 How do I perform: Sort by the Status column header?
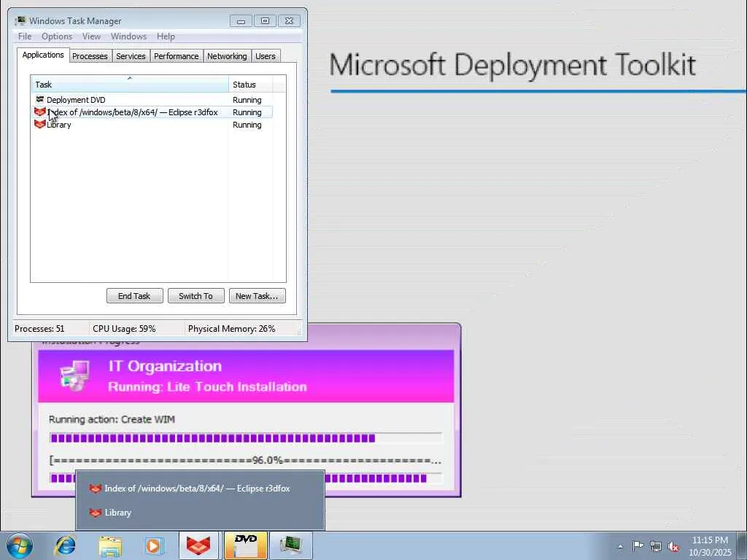[x=251, y=85]
